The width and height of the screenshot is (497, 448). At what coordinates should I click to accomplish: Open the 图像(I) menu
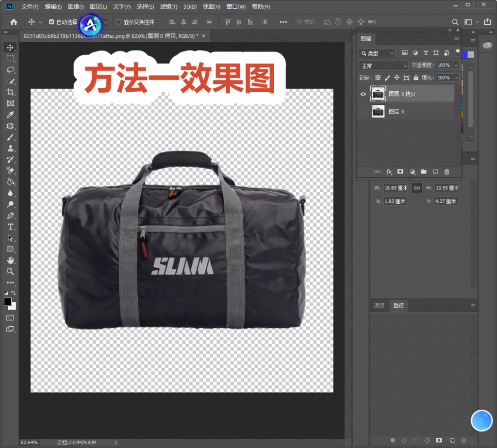pos(76,7)
